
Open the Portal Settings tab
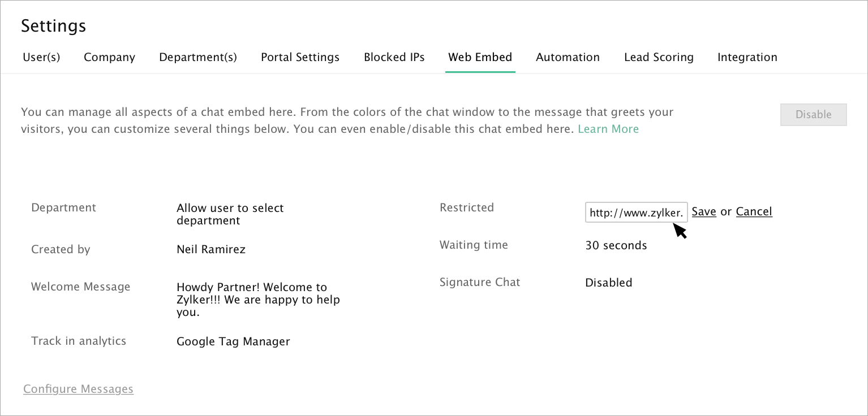pos(300,57)
